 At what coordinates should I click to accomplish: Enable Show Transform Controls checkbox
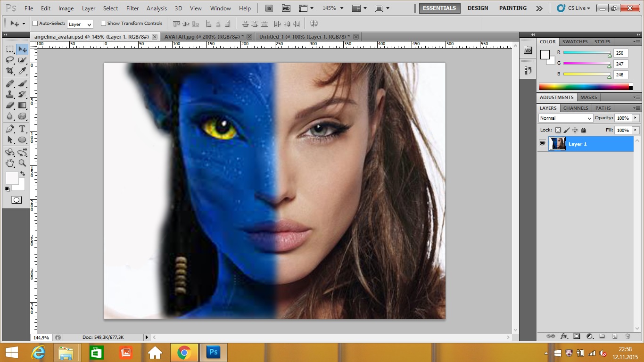coord(103,23)
